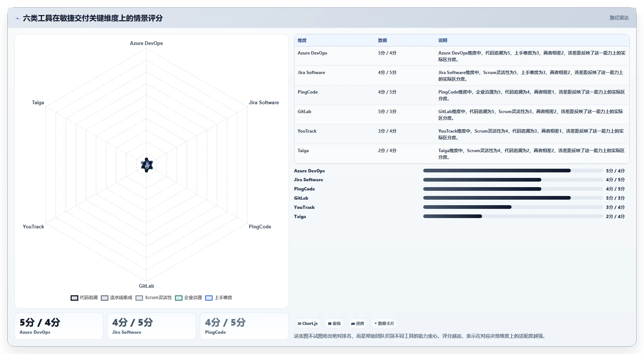Click the Taiga description text in table
Viewport: 644px width, 354px height.
pyautogui.click(x=531, y=154)
